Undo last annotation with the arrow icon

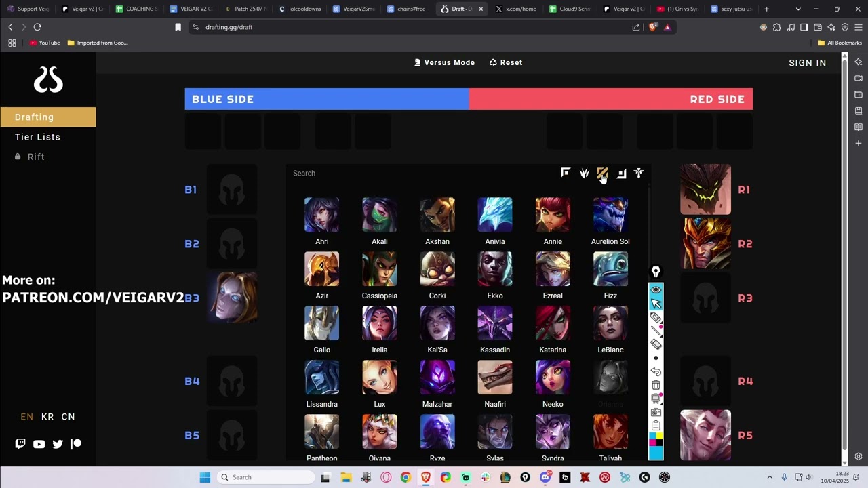point(656,371)
